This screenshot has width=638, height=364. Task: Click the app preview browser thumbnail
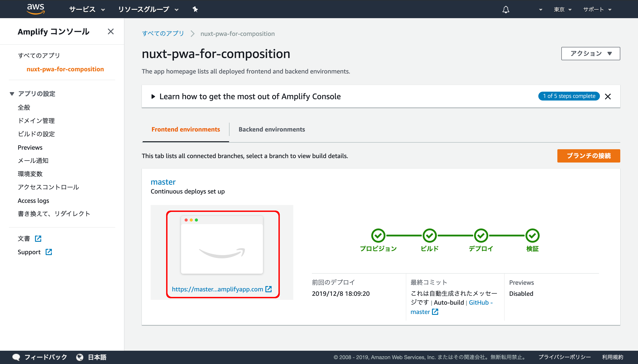point(222,245)
